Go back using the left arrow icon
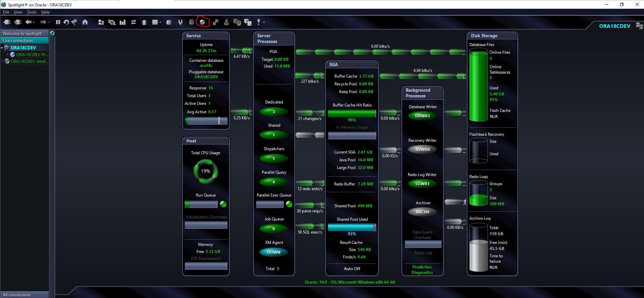This screenshot has width=644, height=298. (28, 22)
